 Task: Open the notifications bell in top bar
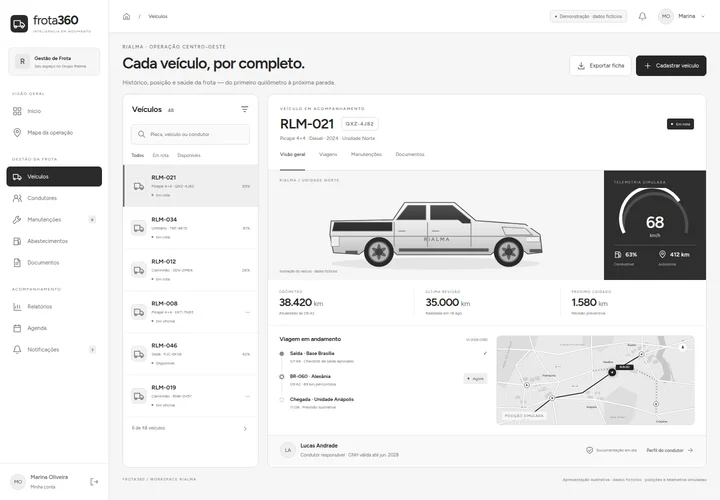click(x=642, y=17)
